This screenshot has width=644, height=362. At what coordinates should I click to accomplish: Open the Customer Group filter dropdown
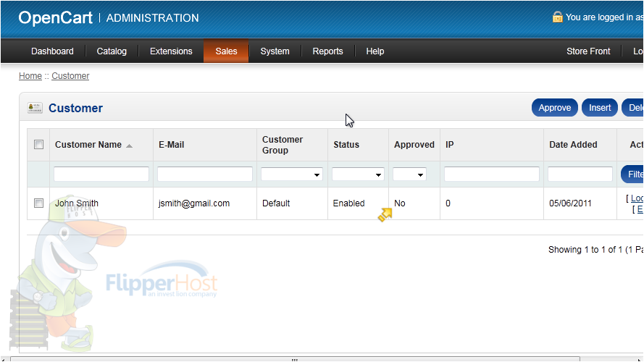[292, 174]
